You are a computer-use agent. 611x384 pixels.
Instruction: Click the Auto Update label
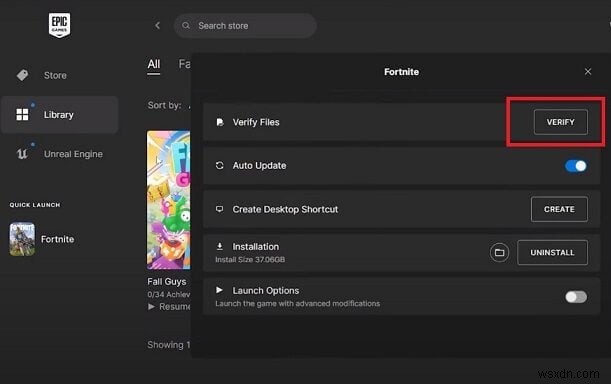(x=259, y=166)
